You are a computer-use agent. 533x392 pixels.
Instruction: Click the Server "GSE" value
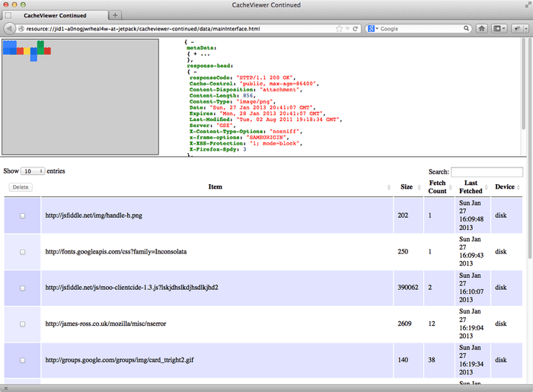point(225,126)
